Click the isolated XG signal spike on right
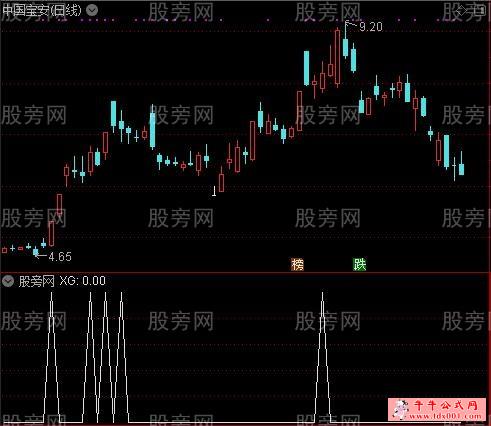 [x=322, y=357]
